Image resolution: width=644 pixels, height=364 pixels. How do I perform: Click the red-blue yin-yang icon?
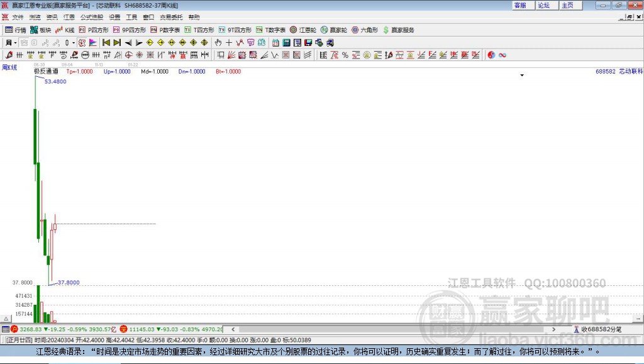pyautogui.click(x=491, y=55)
